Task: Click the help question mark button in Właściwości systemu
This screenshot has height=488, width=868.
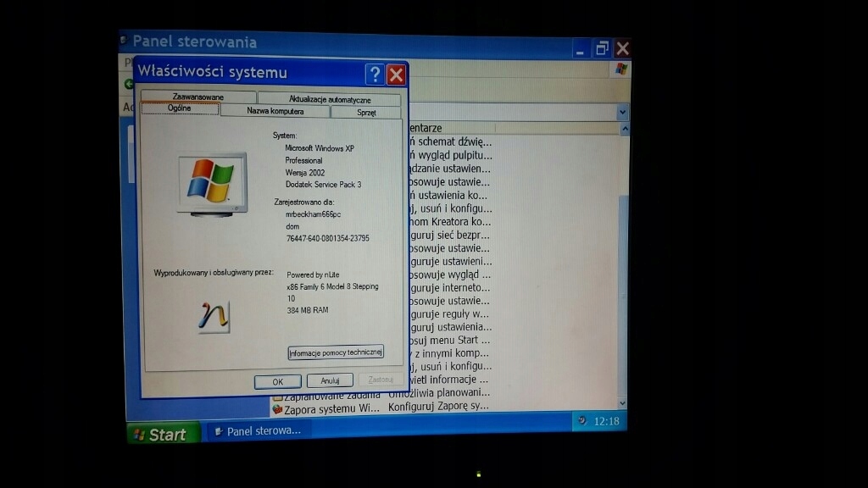Action: pos(375,75)
